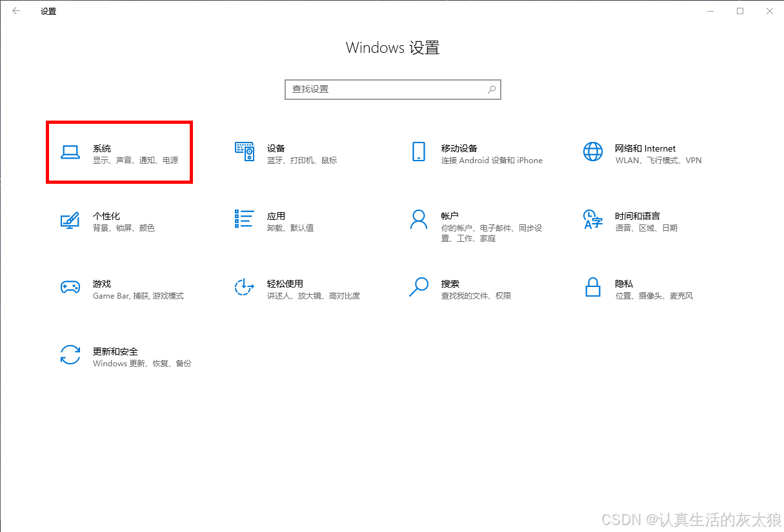Open the 系统 settings title
The height and width of the screenshot is (532, 784).
(x=102, y=148)
